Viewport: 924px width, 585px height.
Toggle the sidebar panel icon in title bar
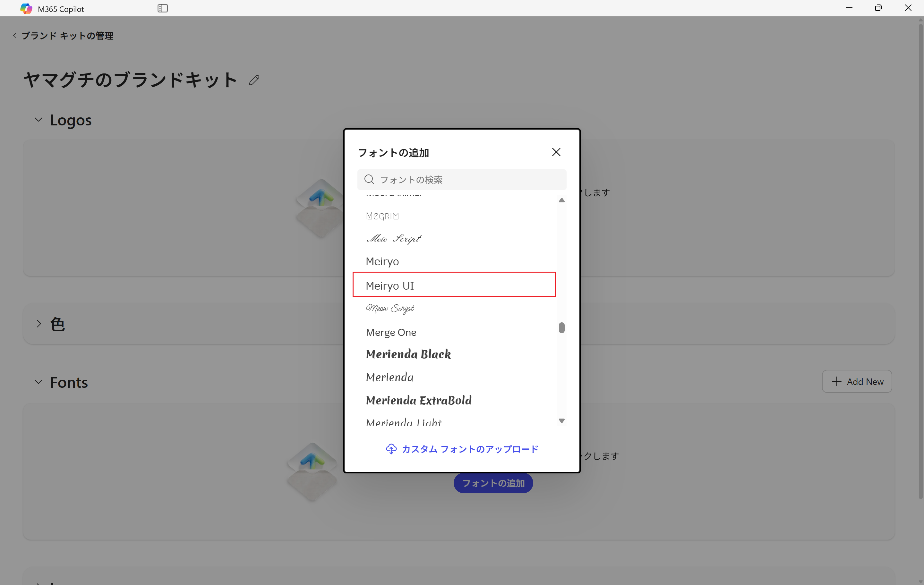coord(163,8)
